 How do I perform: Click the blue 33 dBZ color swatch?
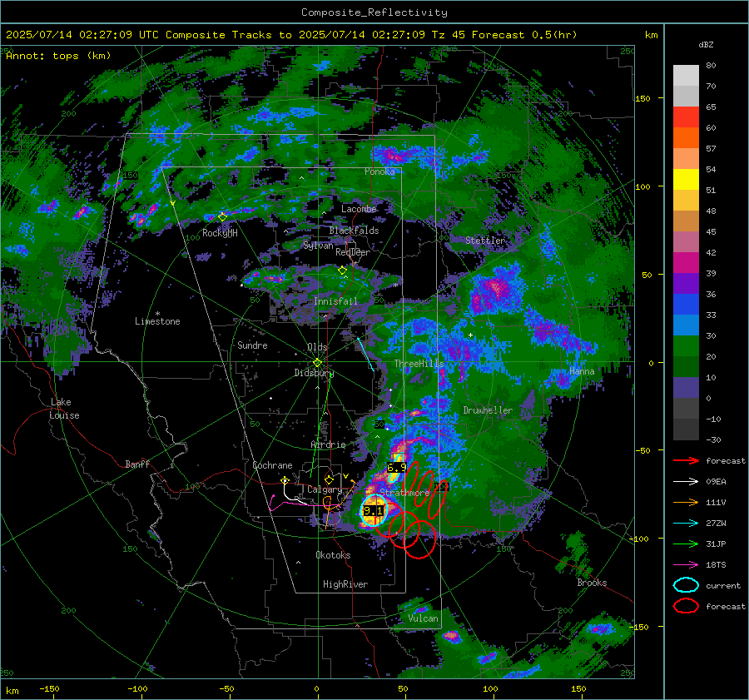[686, 304]
